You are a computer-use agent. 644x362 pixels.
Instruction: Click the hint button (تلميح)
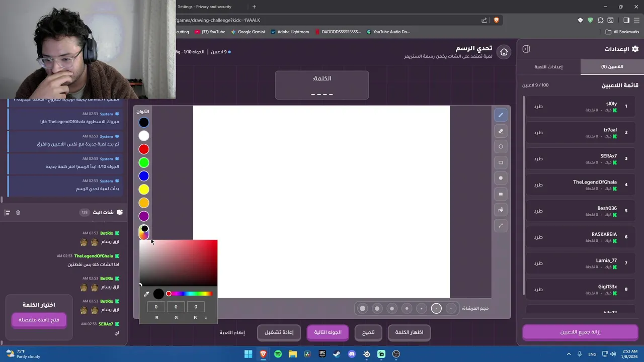tap(368, 332)
